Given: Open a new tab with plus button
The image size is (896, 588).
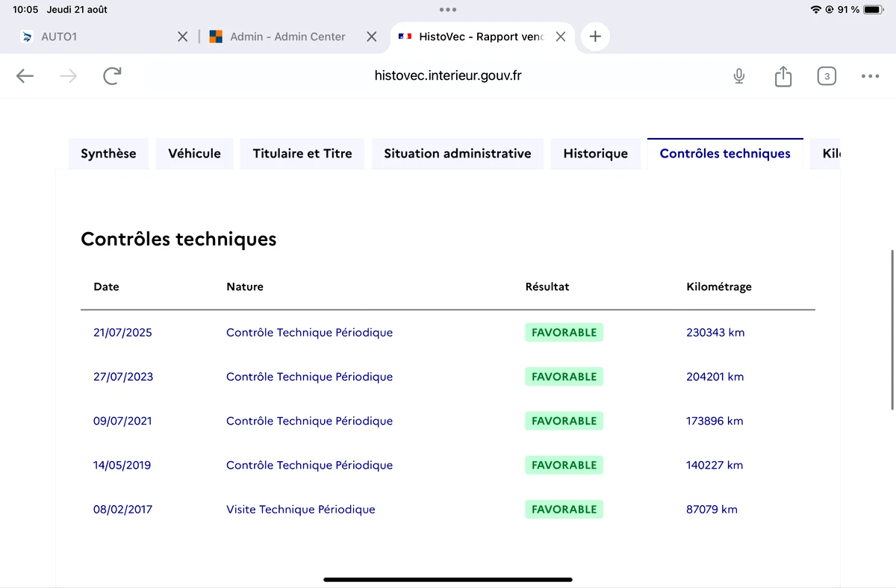Looking at the screenshot, I should point(595,37).
